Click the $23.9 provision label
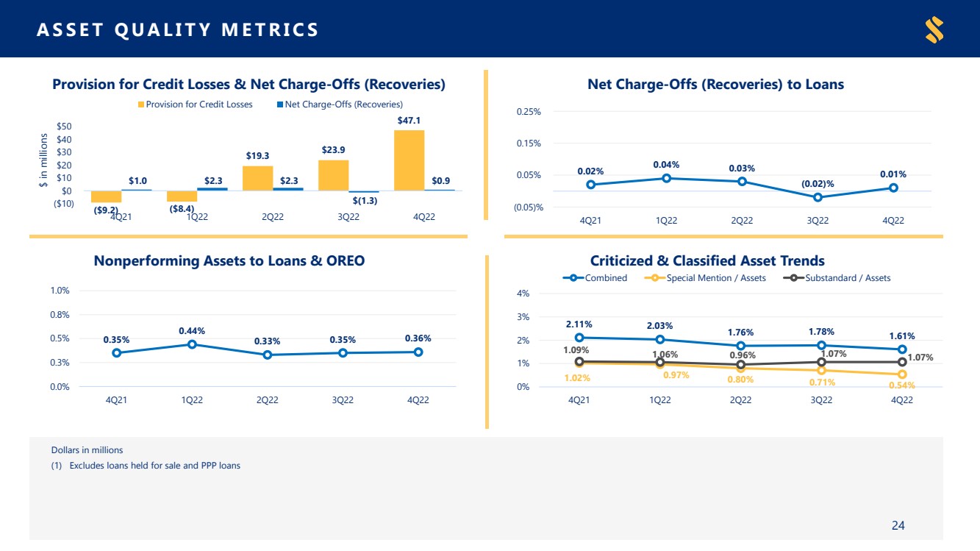 333,150
